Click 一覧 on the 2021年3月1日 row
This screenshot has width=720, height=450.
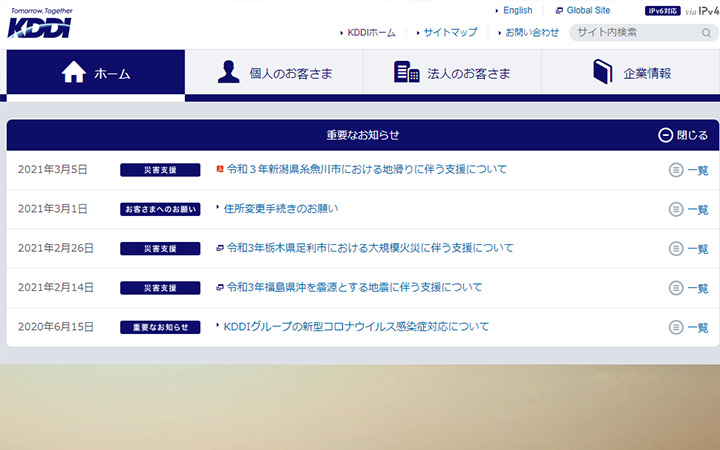click(x=698, y=209)
